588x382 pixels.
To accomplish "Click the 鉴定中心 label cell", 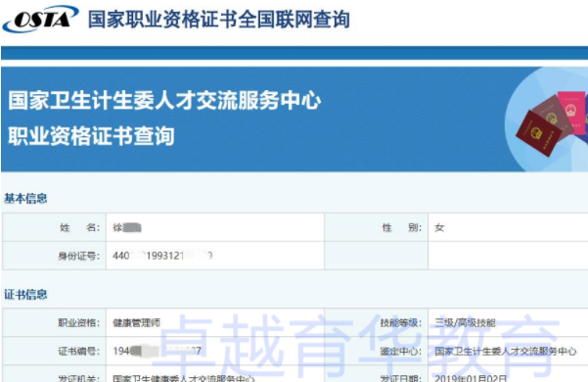I will 376,352.
